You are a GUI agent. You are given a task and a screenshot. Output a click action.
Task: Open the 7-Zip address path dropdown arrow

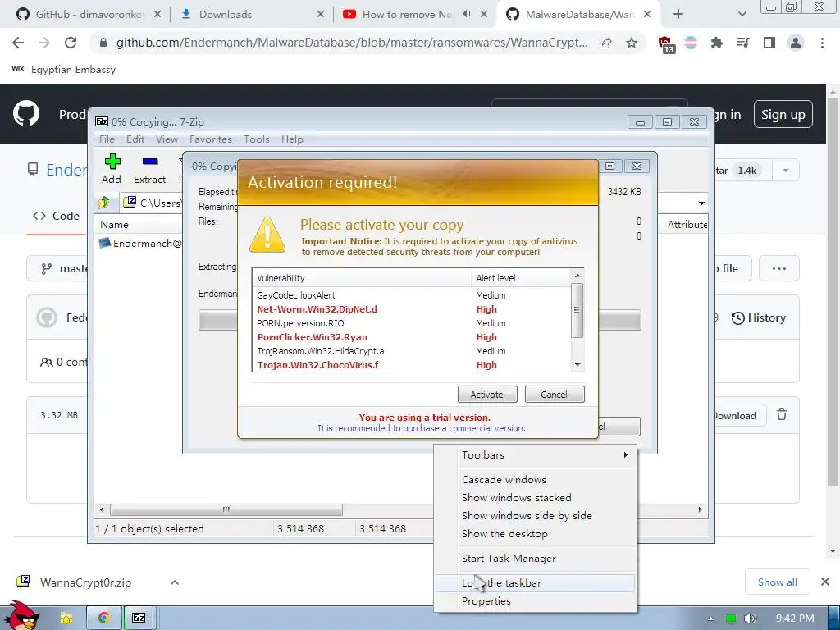(x=701, y=203)
